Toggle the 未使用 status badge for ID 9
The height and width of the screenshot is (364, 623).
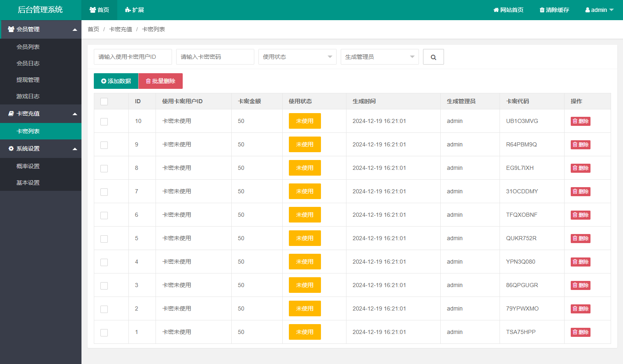305,144
